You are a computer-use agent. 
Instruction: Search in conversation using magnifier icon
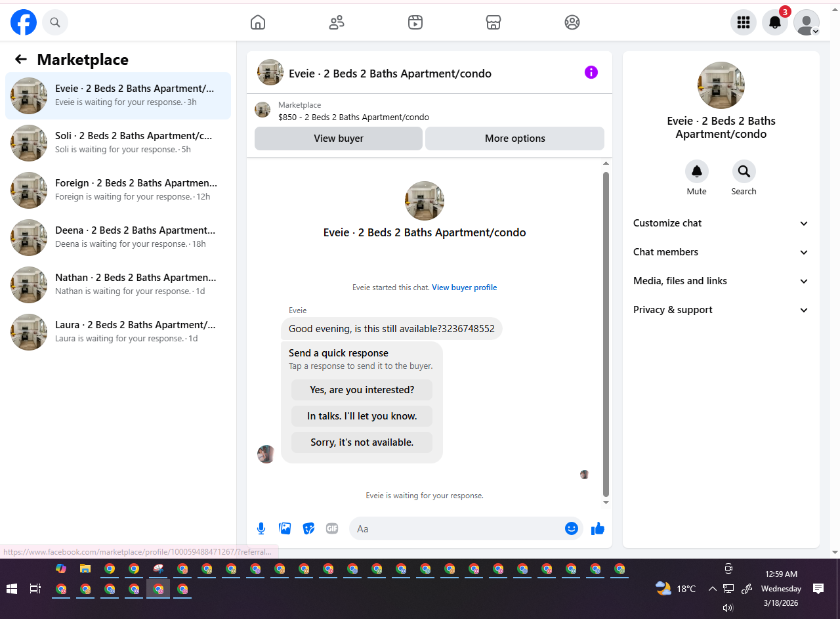coord(744,171)
